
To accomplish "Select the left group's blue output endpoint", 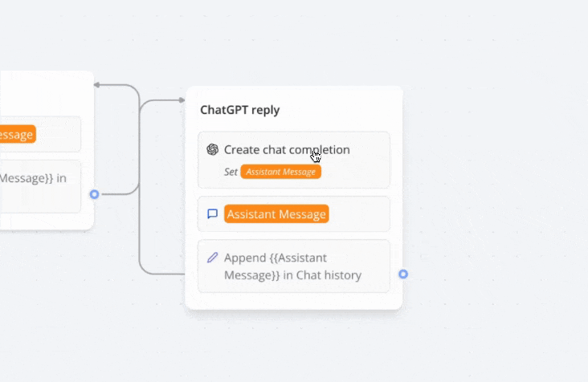I will point(95,194).
